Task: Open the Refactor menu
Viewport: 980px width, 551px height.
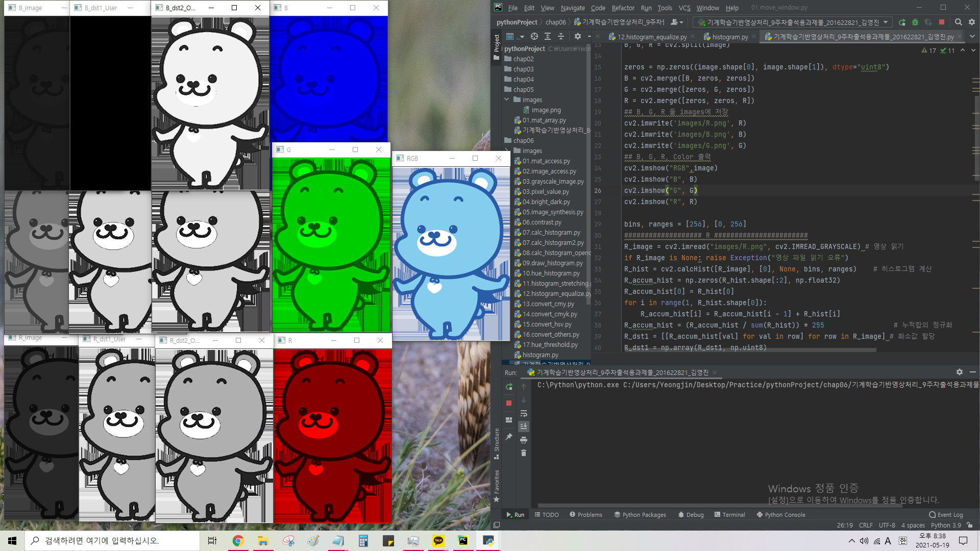Action: (x=623, y=8)
